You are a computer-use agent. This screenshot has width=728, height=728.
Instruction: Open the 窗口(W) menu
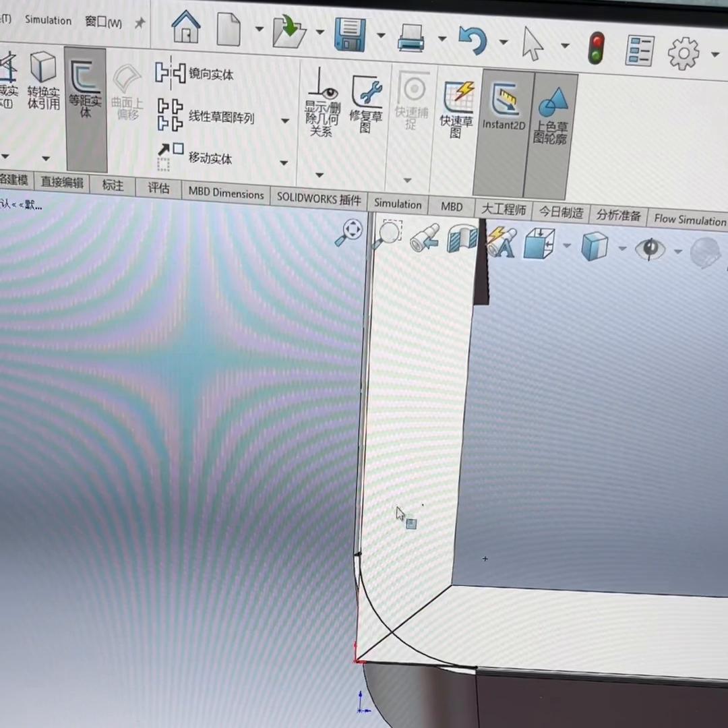pos(102,21)
